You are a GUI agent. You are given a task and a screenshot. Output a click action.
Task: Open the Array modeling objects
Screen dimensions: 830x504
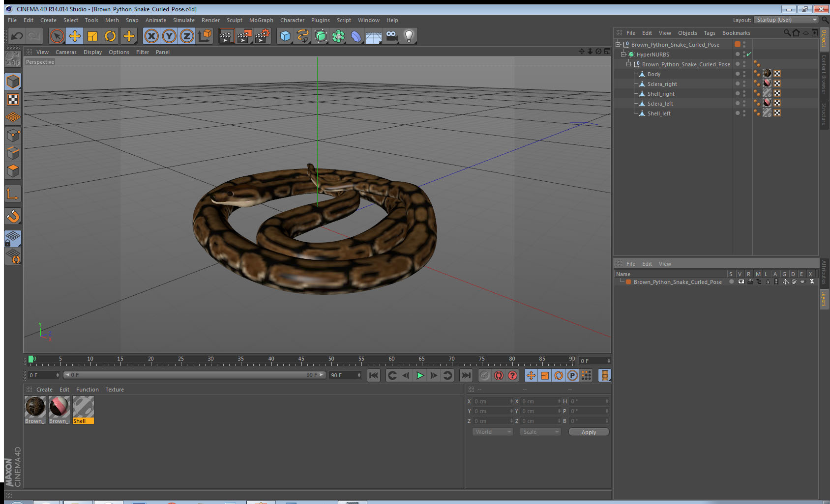click(x=338, y=36)
